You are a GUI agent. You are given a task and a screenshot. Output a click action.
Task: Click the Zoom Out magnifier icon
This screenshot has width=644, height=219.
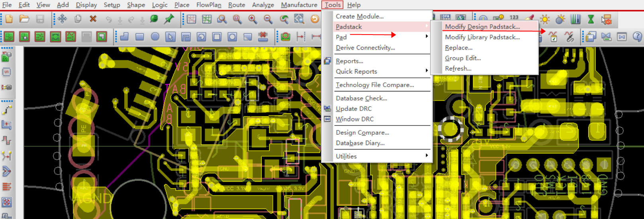pos(268,19)
